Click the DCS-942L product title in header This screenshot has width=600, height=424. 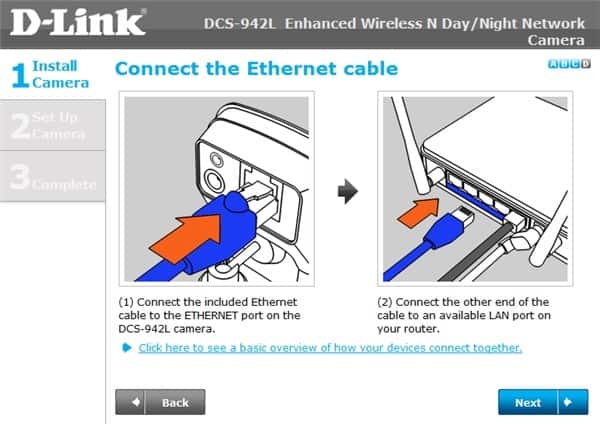coord(394,31)
